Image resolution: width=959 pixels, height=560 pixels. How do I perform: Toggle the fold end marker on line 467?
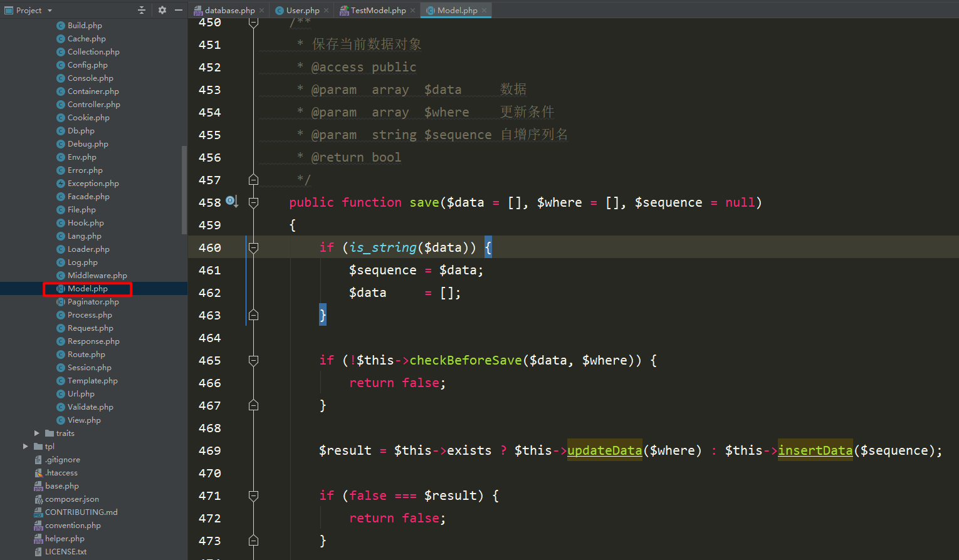253,405
